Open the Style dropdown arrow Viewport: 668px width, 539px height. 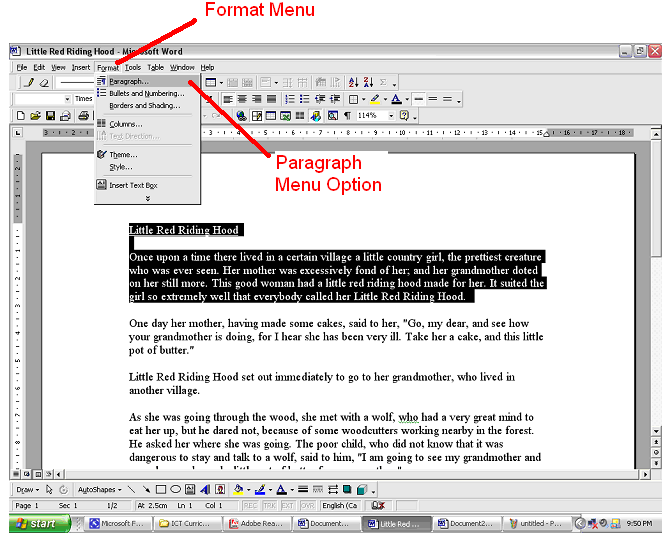(68, 99)
